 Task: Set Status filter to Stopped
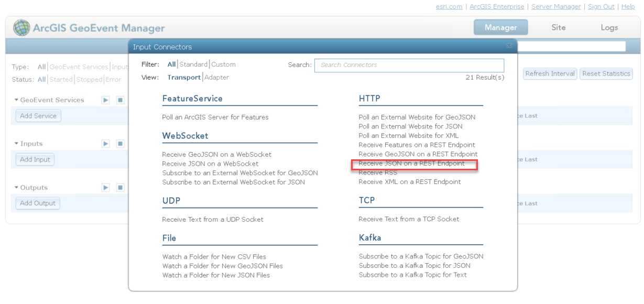(x=90, y=80)
